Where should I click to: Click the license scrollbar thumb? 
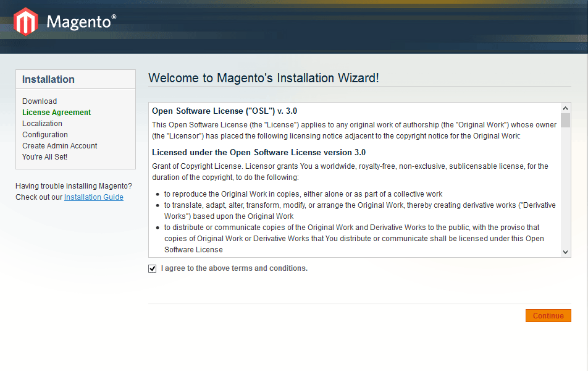[565, 120]
